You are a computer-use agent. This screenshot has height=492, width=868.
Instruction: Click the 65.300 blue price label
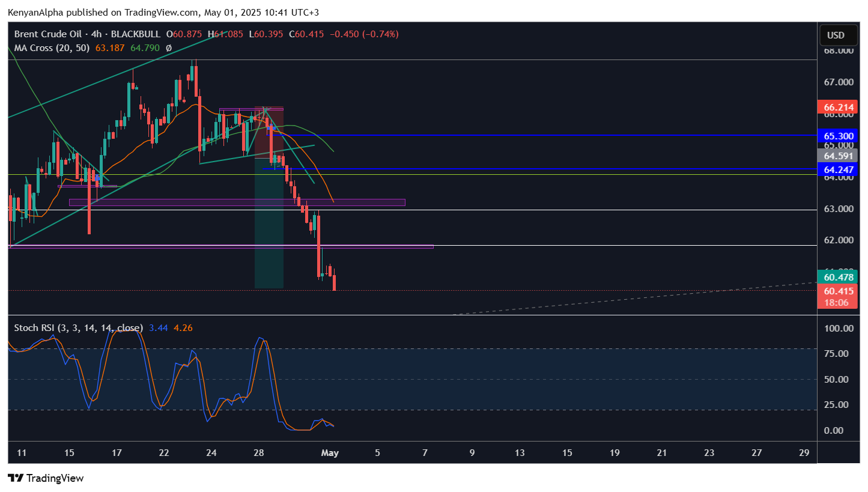click(x=839, y=136)
